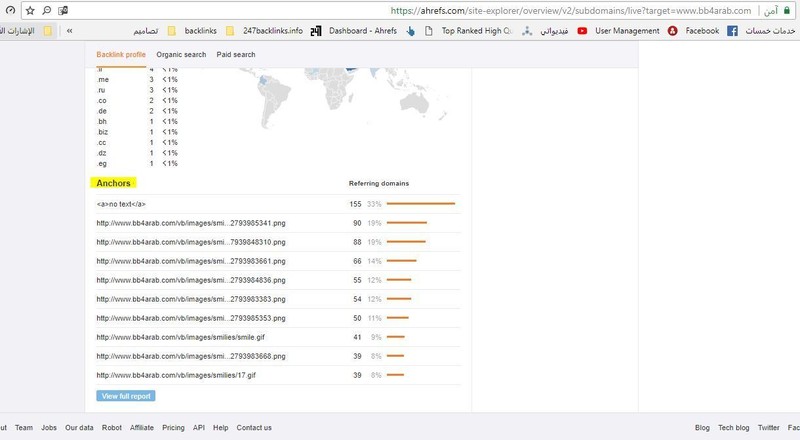The height and width of the screenshot is (440, 800).
Task: Switch to the Paid search tab
Action: [235, 54]
